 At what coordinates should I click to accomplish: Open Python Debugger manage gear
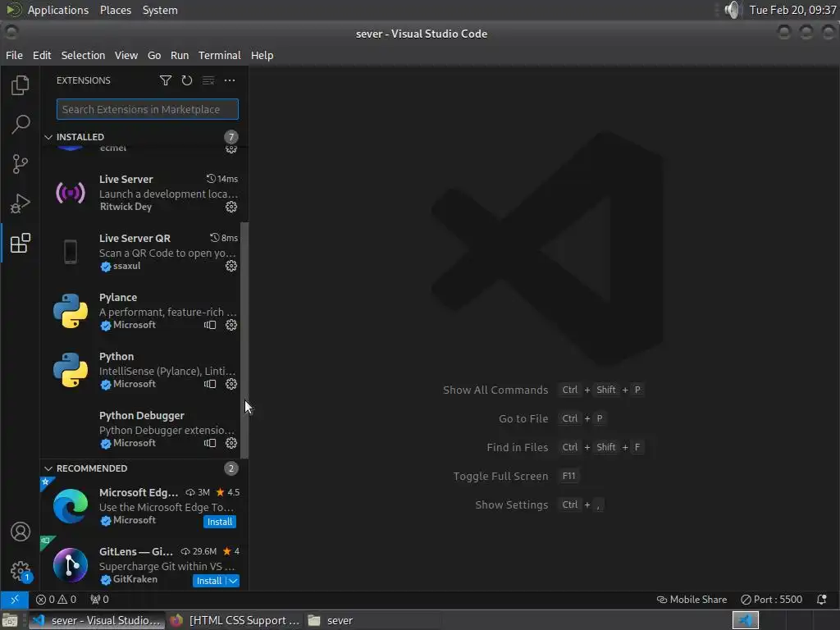(231, 443)
